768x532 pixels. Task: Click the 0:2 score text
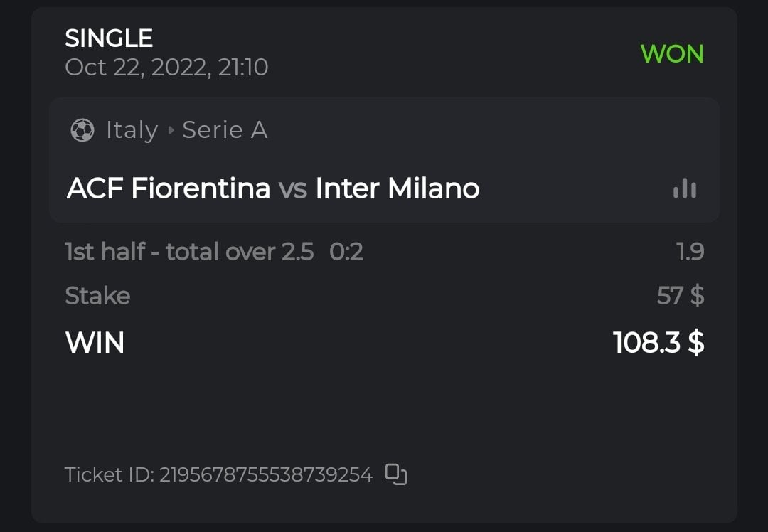tap(346, 251)
